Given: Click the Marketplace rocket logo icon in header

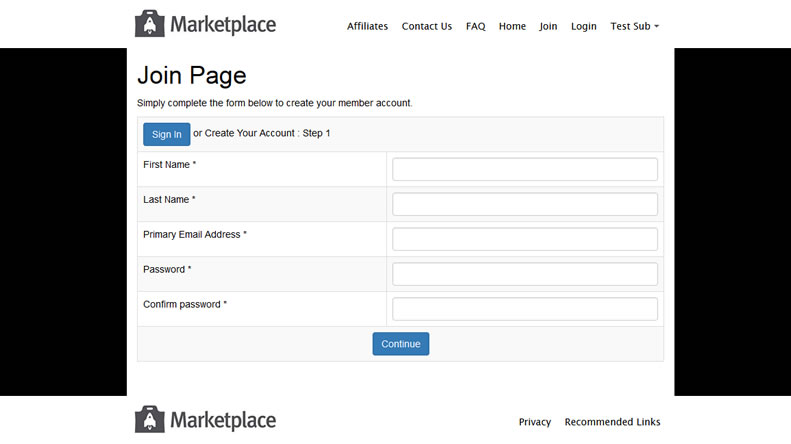Looking at the screenshot, I should point(149,24).
